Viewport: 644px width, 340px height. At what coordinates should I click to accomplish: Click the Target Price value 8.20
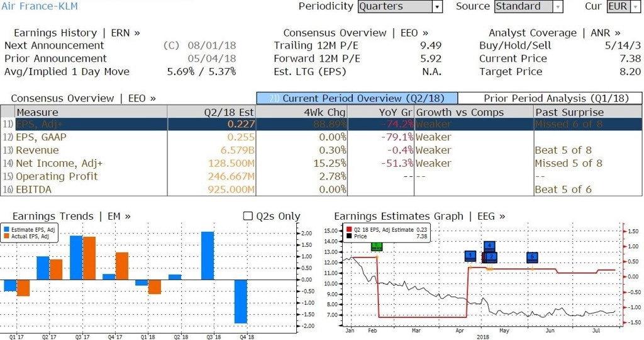point(630,72)
